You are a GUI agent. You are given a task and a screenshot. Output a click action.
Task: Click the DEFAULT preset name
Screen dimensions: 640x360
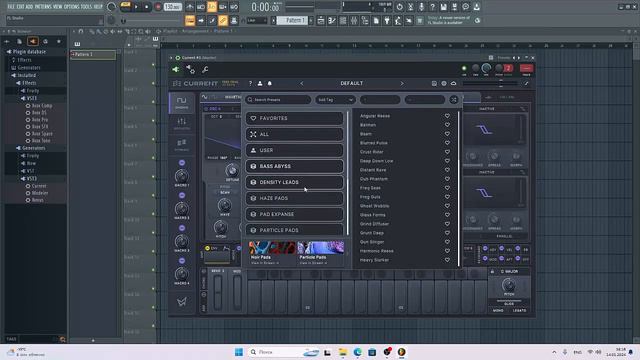coord(352,83)
